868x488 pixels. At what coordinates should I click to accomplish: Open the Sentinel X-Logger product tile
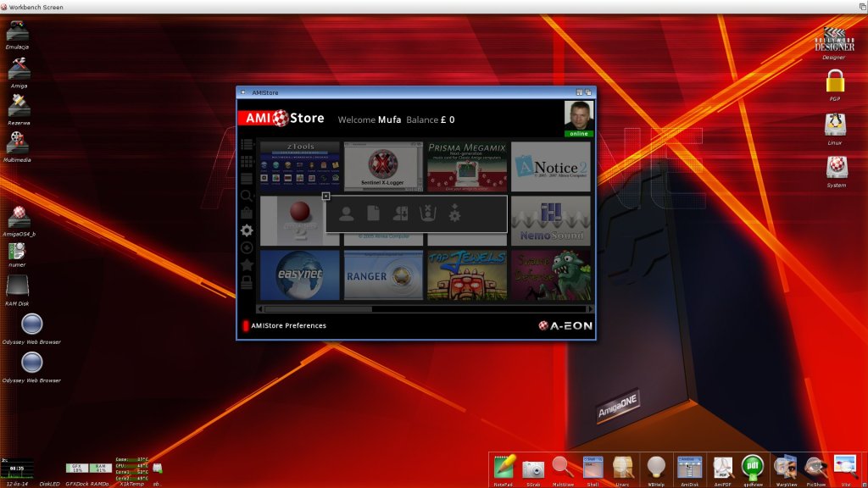383,166
